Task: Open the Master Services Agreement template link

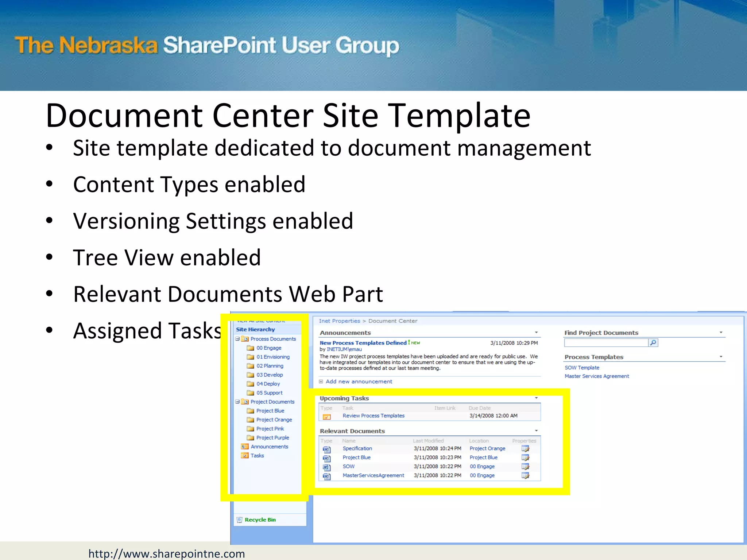Action: click(x=597, y=376)
